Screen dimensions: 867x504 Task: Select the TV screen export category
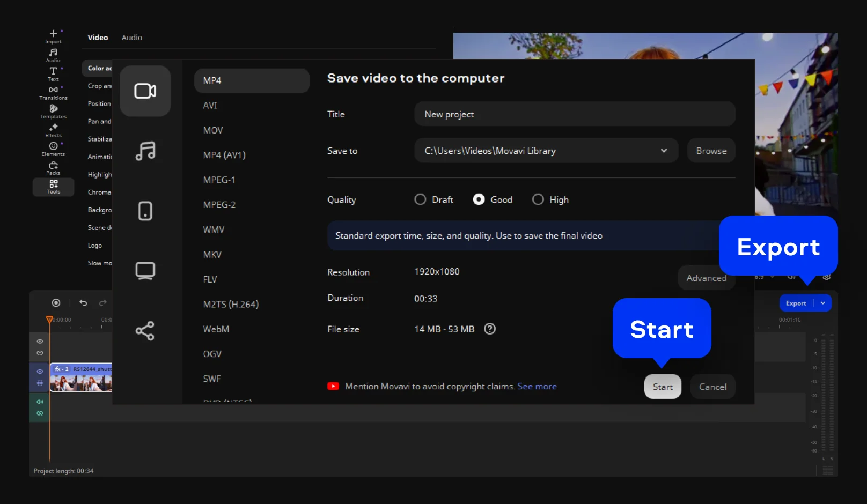coord(145,271)
